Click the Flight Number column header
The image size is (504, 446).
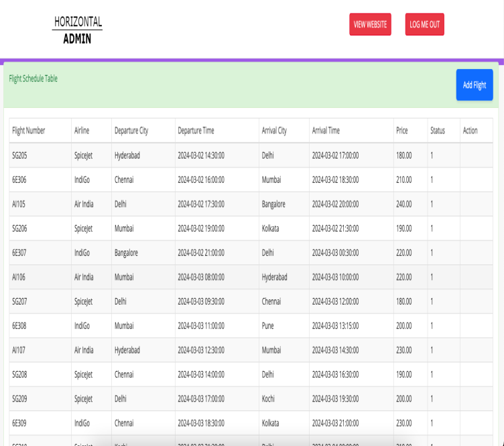29,131
